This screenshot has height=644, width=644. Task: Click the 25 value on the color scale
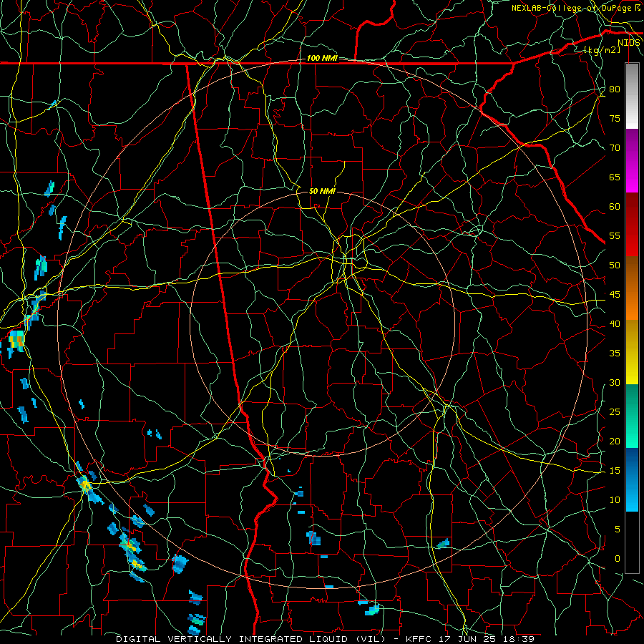[615, 412]
